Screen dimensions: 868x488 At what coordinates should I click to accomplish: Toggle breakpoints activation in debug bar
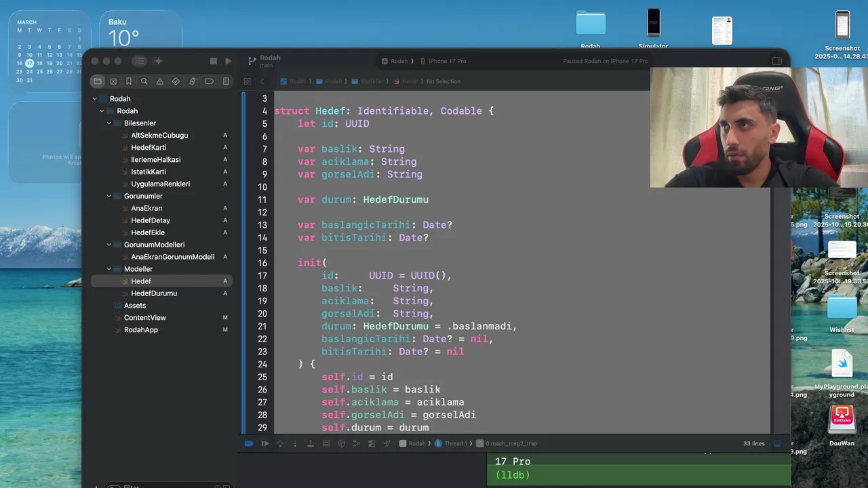coord(249,443)
